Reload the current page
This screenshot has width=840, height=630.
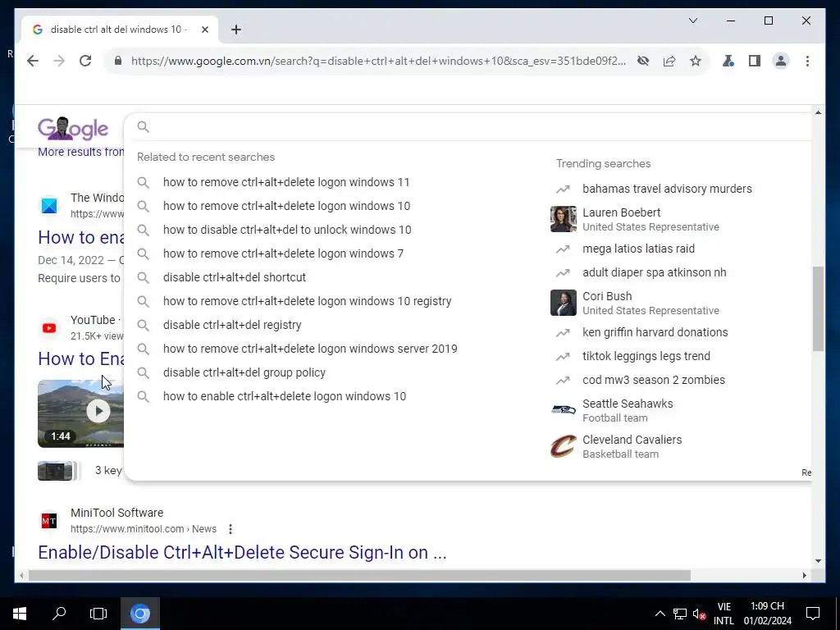tap(85, 61)
